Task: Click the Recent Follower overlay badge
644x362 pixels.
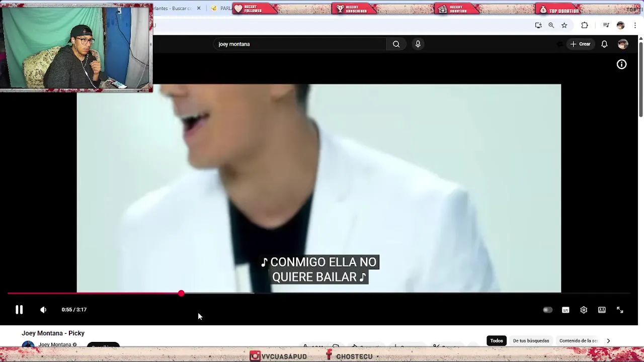Action: (255, 9)
